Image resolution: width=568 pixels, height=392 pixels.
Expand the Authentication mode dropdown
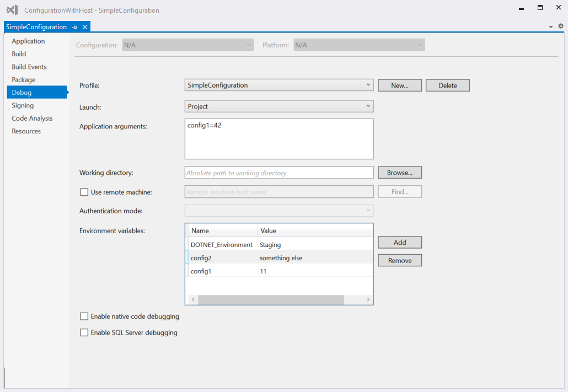coord(368,211)
